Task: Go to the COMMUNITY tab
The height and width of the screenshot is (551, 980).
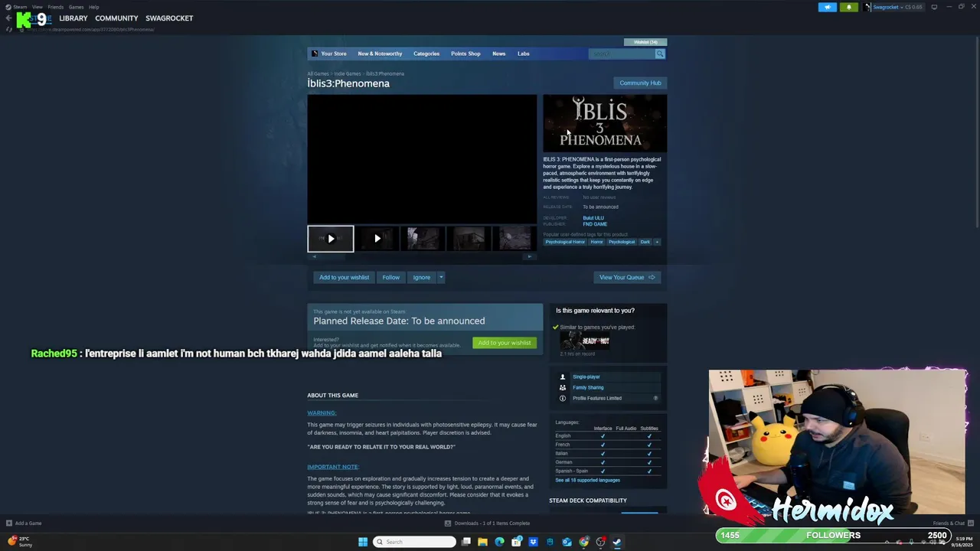Action: [116, 18]
